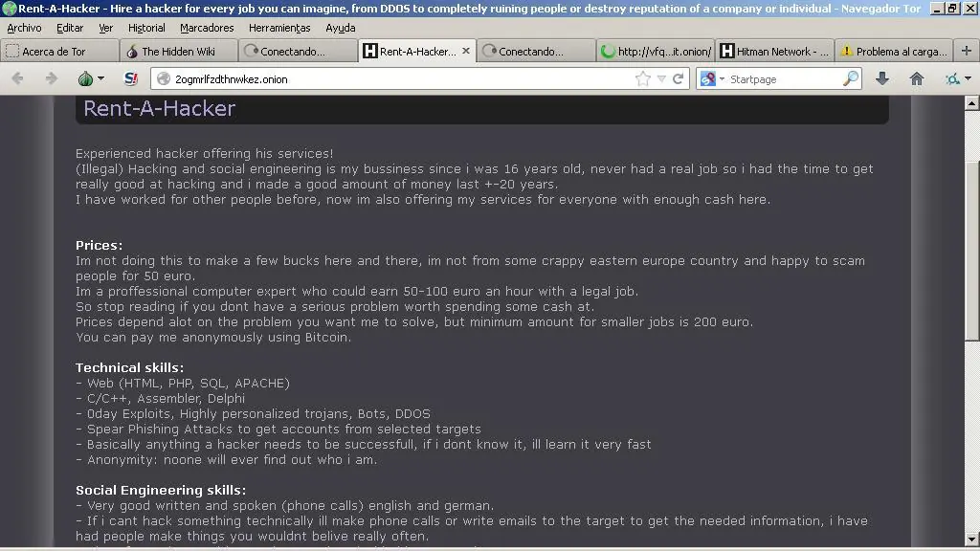The height and width of the screenshot is (551, 980).
Task: Open the Tor onion button menu
Action: pos(91,78)
